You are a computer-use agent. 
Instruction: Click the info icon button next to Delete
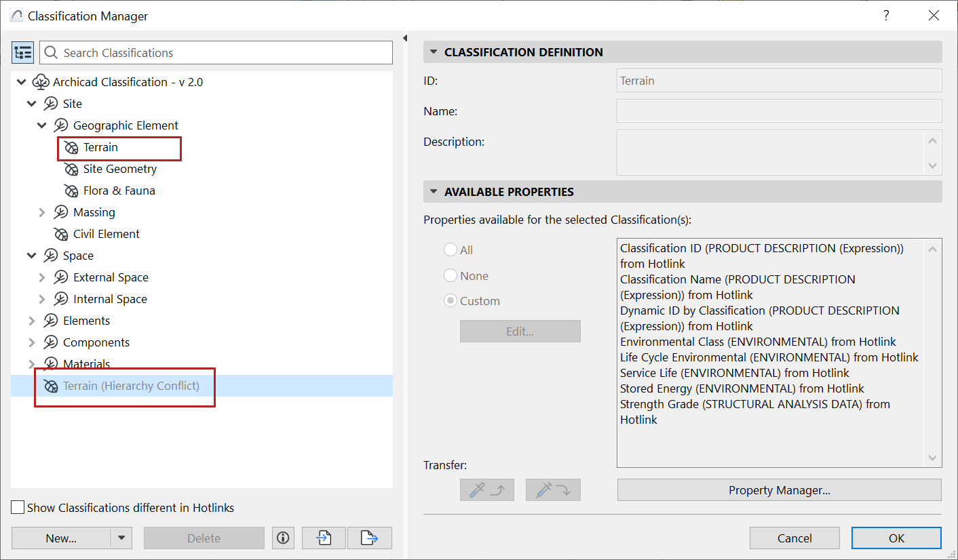point(284,538)
